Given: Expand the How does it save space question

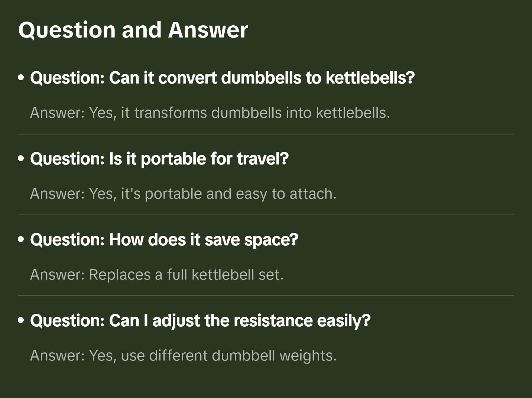Looking at the screenshot, I should 164,239.
